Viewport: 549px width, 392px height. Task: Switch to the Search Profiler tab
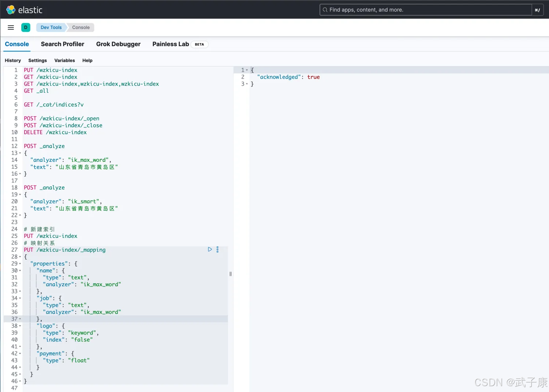click(63, 44)
